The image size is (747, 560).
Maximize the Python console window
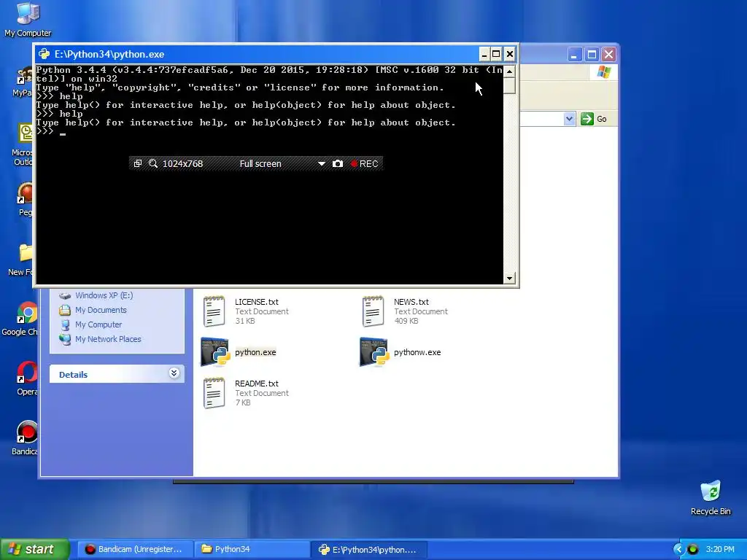tap(496, 54)
